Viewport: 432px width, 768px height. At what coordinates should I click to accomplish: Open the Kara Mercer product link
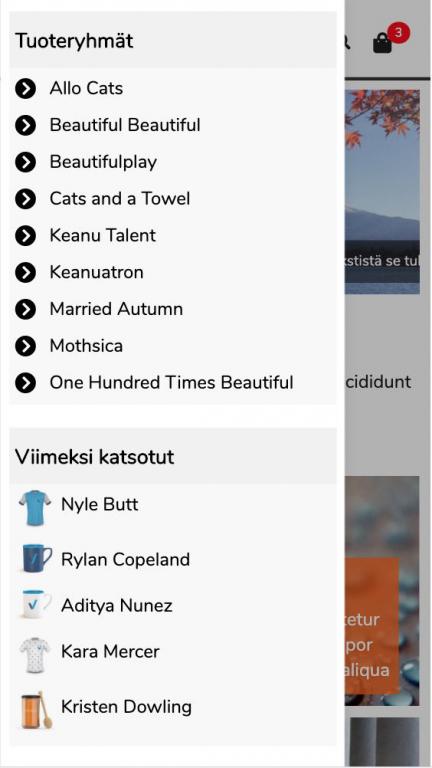click(x=110, y=651)
